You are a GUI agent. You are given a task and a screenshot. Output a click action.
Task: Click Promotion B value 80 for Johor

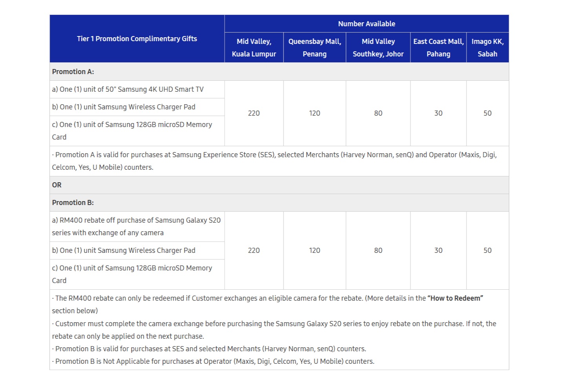coord(378,250)
